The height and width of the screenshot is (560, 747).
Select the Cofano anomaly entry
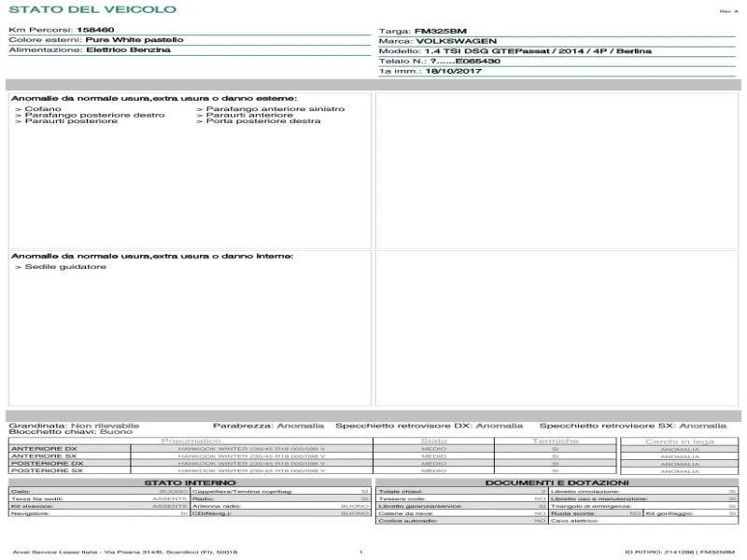42,109
